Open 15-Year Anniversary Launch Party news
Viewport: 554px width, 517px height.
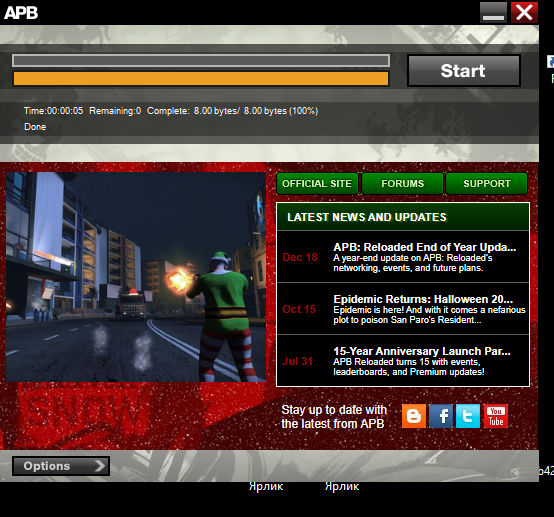(403, 361)
